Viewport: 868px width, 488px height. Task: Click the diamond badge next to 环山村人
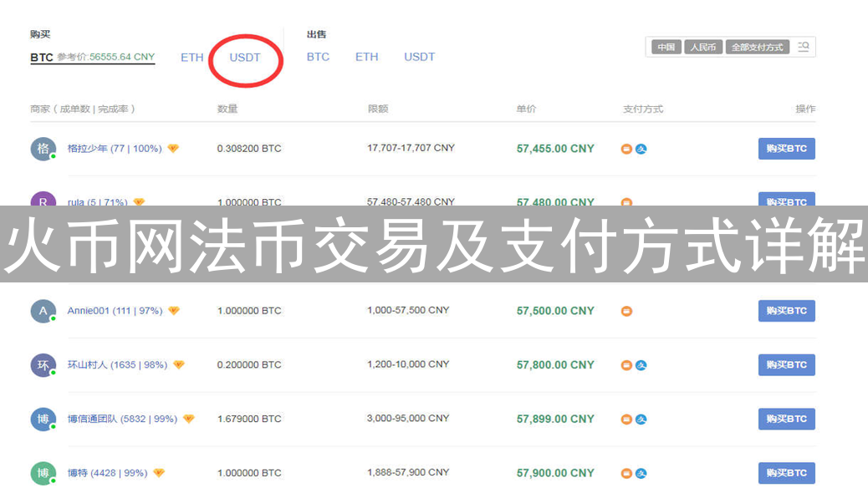179,364
